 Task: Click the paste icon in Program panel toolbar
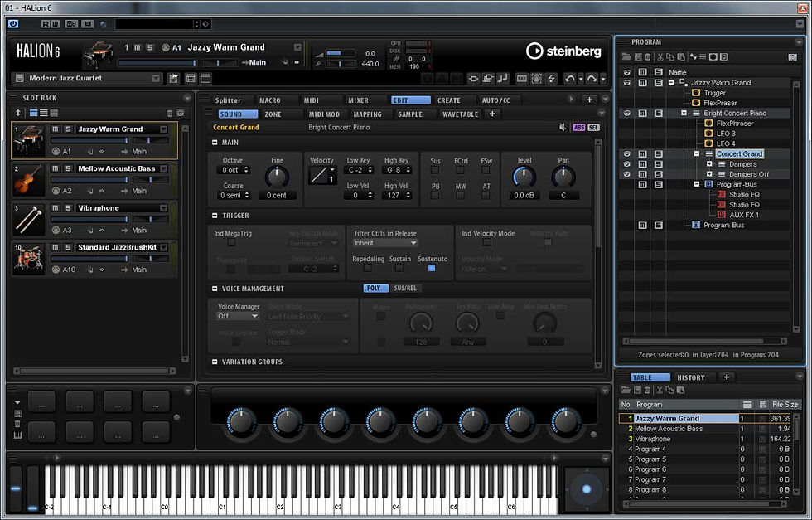click(681, 57)
